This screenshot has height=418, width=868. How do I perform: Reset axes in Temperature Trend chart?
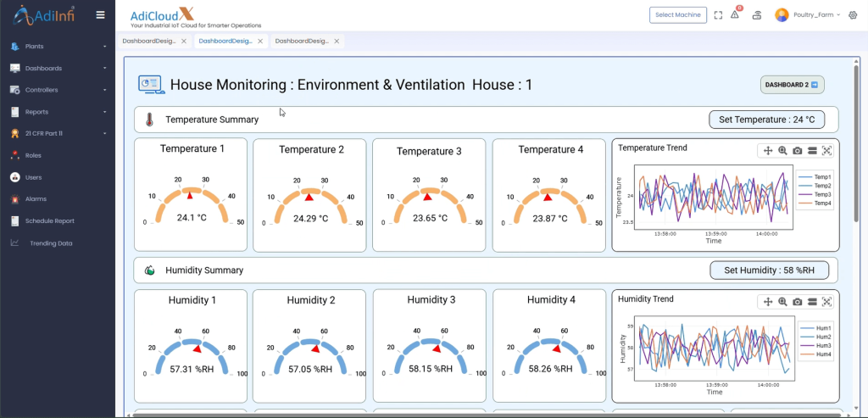826,151
